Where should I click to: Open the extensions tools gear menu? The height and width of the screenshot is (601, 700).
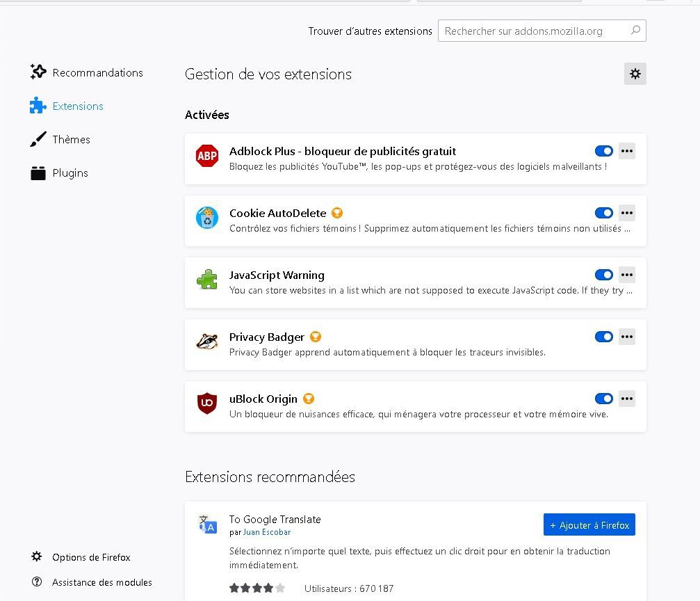(635, 74)
